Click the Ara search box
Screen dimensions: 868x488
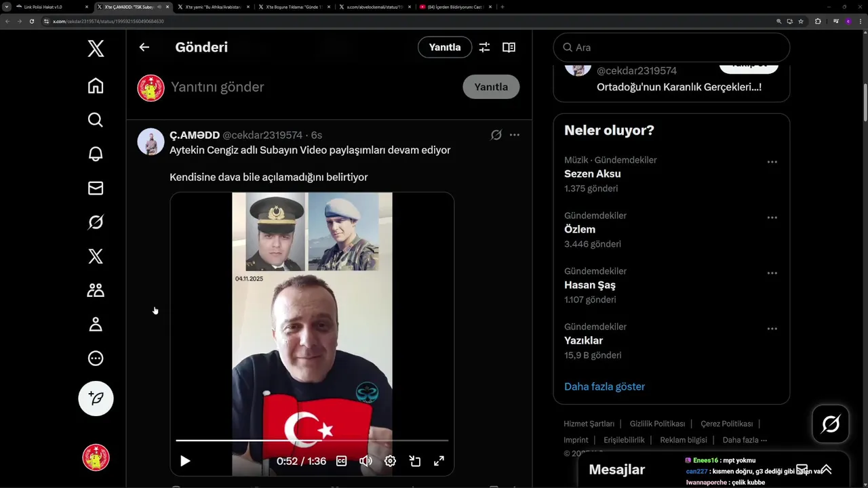pos(671,47)
